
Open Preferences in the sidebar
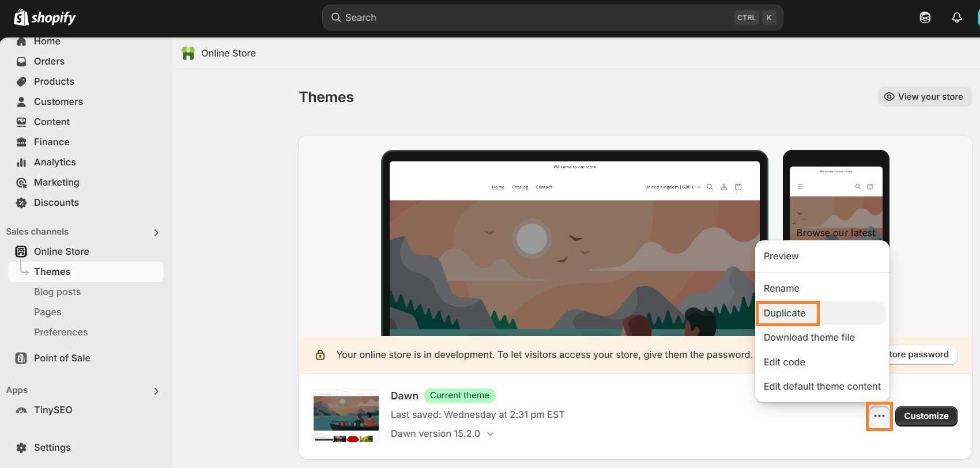pos(61,332)
